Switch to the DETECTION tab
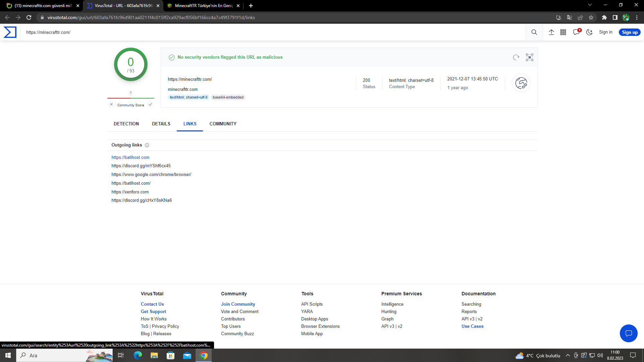 click(126, 124)
